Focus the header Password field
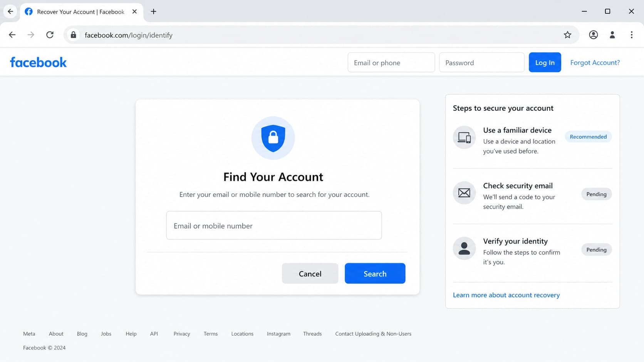Viewport: 644px width, 362px height. (x=481, y=62)
